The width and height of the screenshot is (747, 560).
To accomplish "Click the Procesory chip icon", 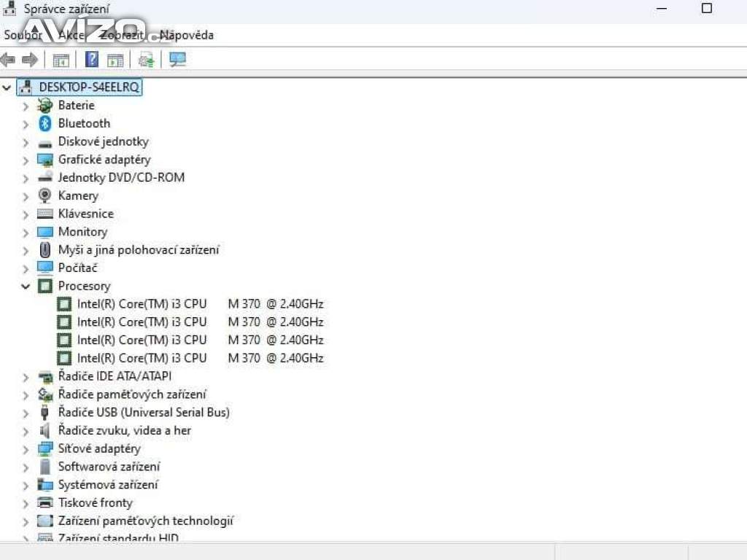I will click(x=44, y=286).
